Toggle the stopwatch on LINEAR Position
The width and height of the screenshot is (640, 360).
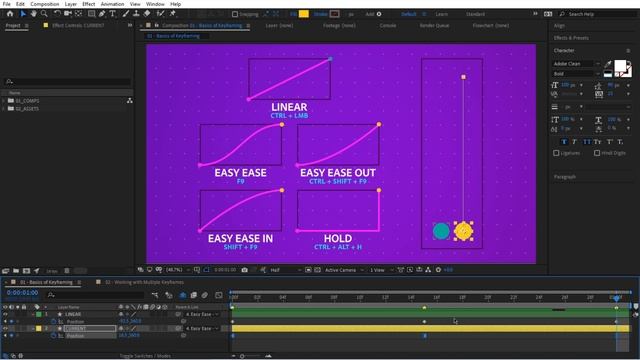coord(53,322)
